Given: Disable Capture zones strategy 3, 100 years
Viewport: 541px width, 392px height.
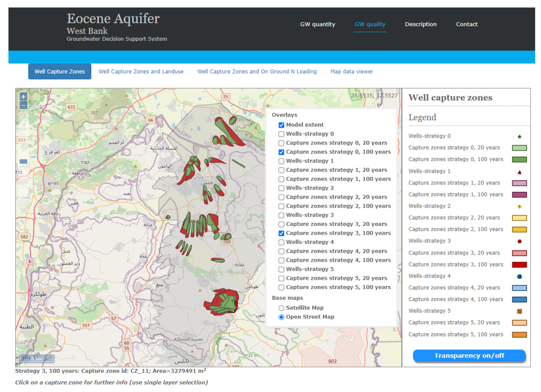Looking at the screenshot, I should pyautogui.click(x=281, y=233).
